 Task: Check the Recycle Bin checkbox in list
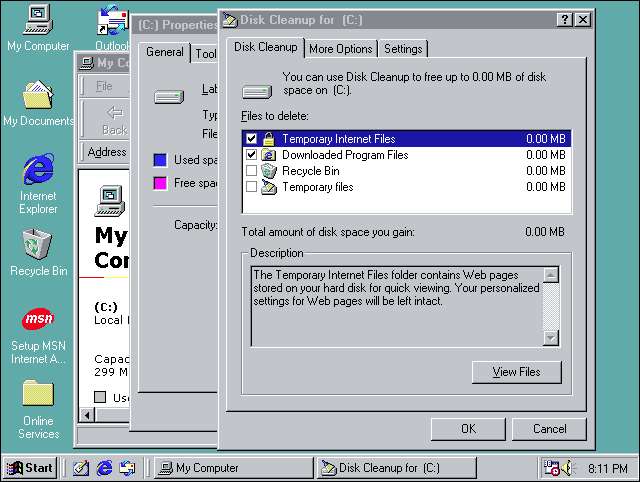click(x=251, y=171)
